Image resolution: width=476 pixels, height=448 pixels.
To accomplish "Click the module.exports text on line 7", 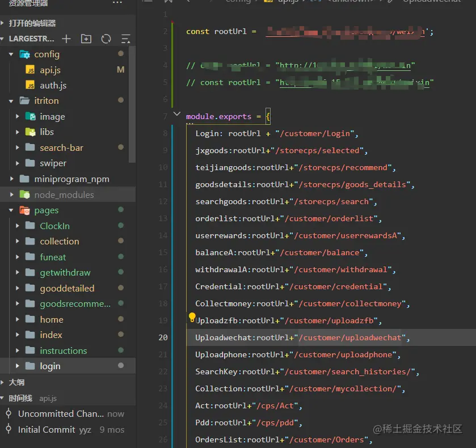I will pyautogui.click(x=218, y=117).
